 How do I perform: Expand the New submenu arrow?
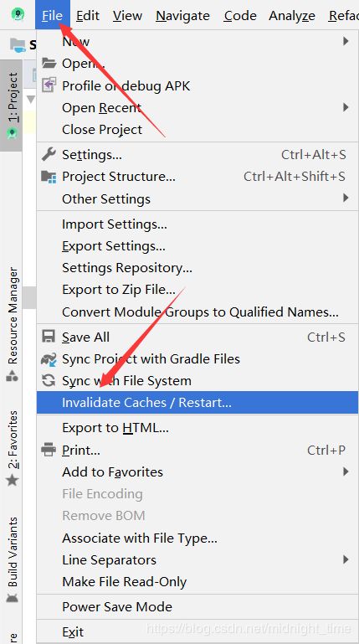(x=346, y=41)
